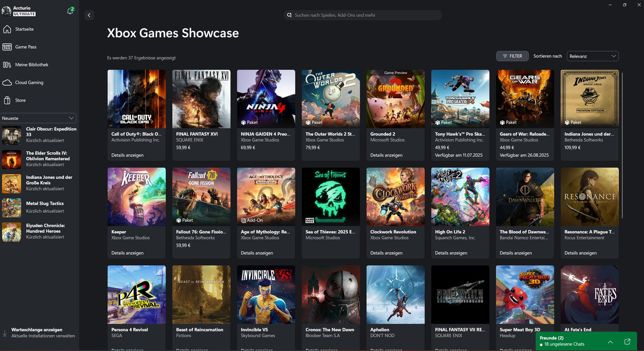Open the Eiyuden Chronicle sidebar icon
644x351 pixels.
pos(12,232)
